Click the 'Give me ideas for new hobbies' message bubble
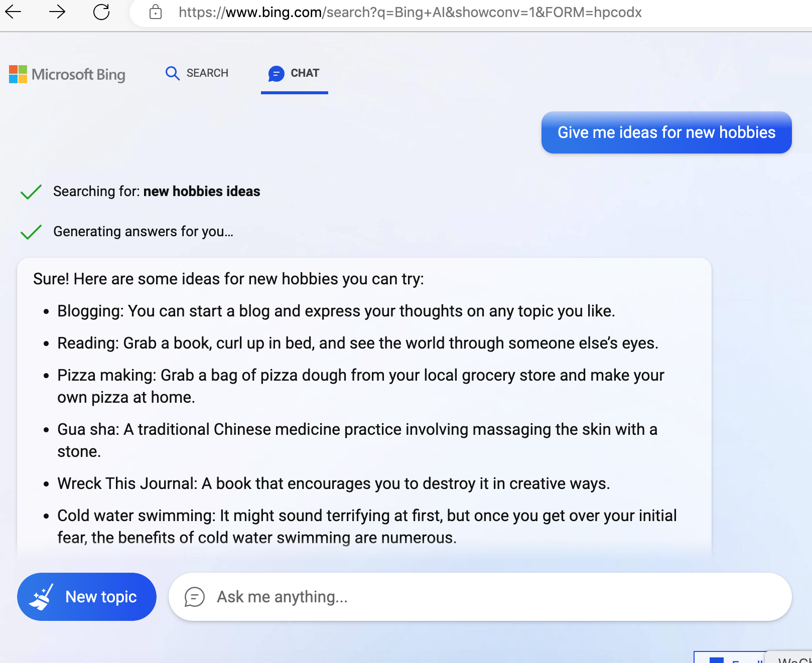 click(666, 132)
